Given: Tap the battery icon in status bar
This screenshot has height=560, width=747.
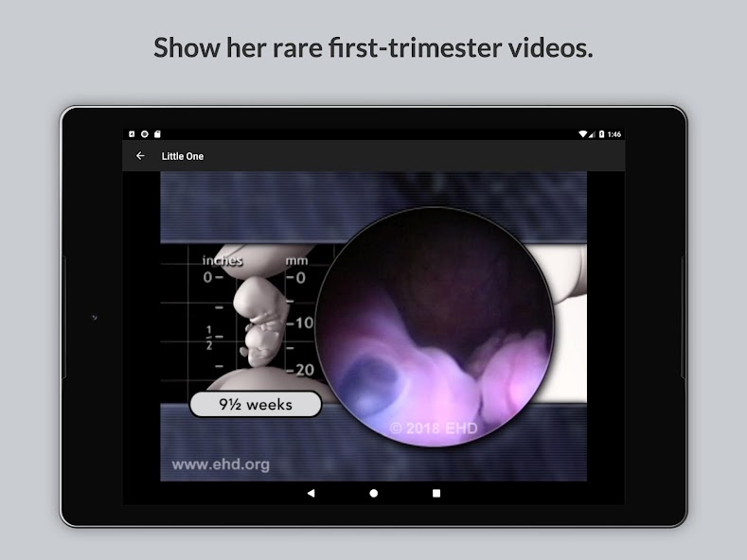Looking at the screenshot, I should tap(602, 134).
